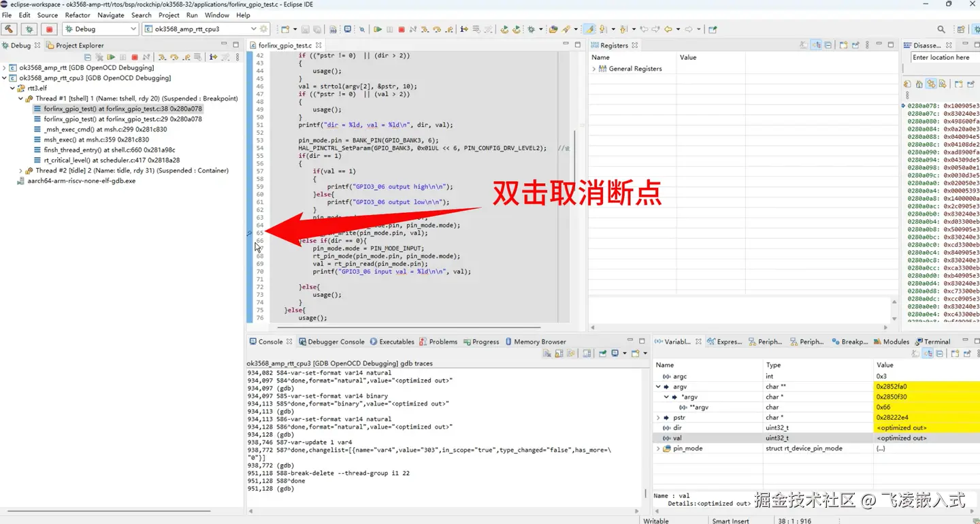
Task: Switch to the Terminal tab
Action: pos(932,342)
